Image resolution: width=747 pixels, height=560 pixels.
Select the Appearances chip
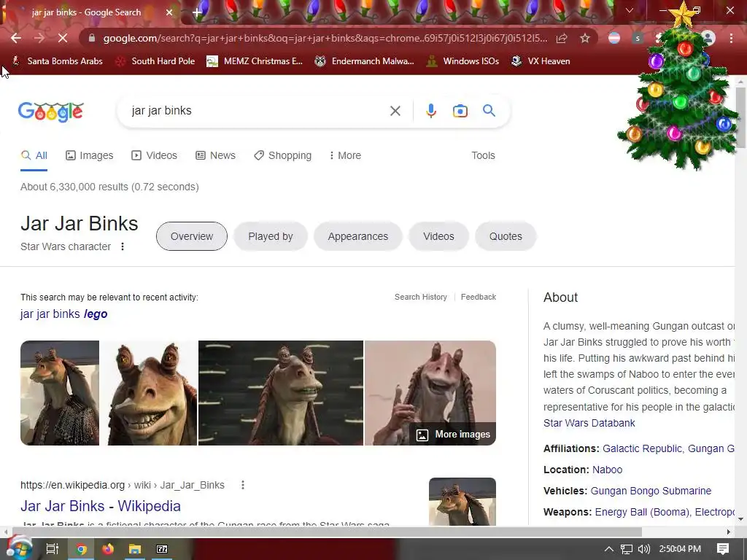point(357,236)
